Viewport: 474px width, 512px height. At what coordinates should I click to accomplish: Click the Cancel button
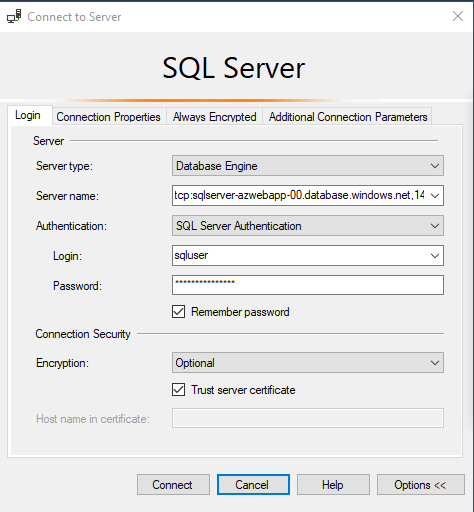pyautogui.click(x=253, y=485)
